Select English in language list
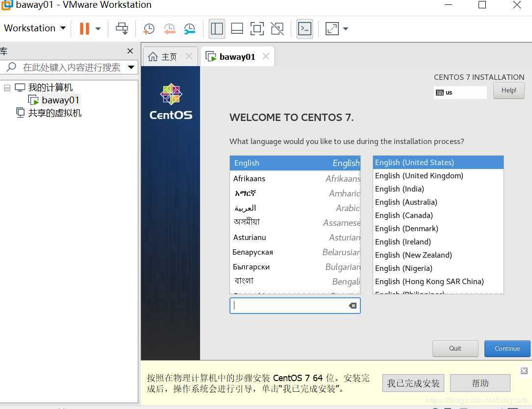Screen dimensions: 532x409 (x=295, y=163)
